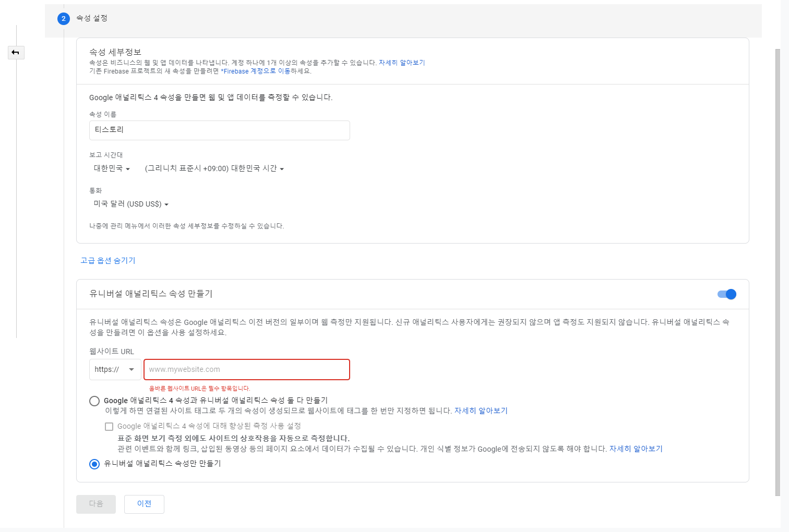Click the 이전 button
This screenshot has width=789, height=532.
(144, 504)
